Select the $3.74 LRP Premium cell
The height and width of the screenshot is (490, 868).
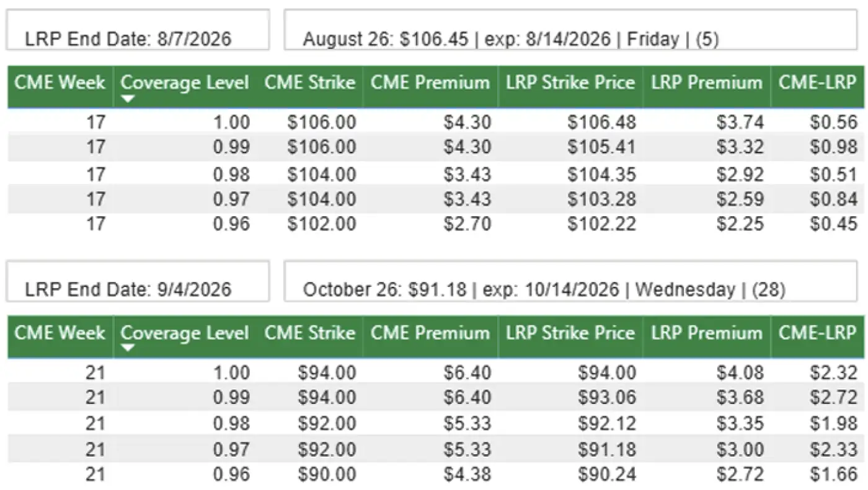[x=740, y=122]
